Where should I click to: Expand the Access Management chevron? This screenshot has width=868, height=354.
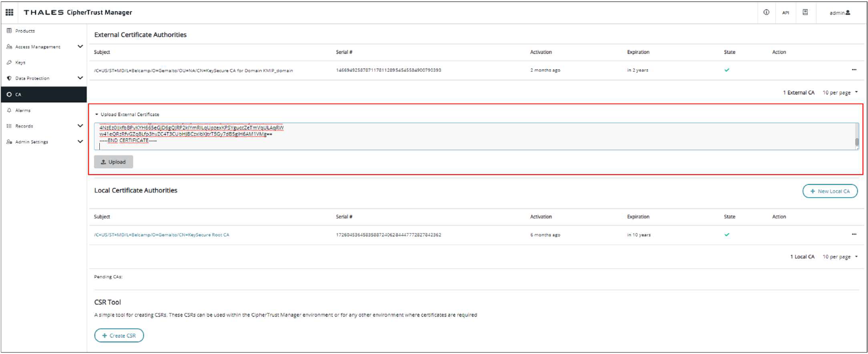pos(80,47)
